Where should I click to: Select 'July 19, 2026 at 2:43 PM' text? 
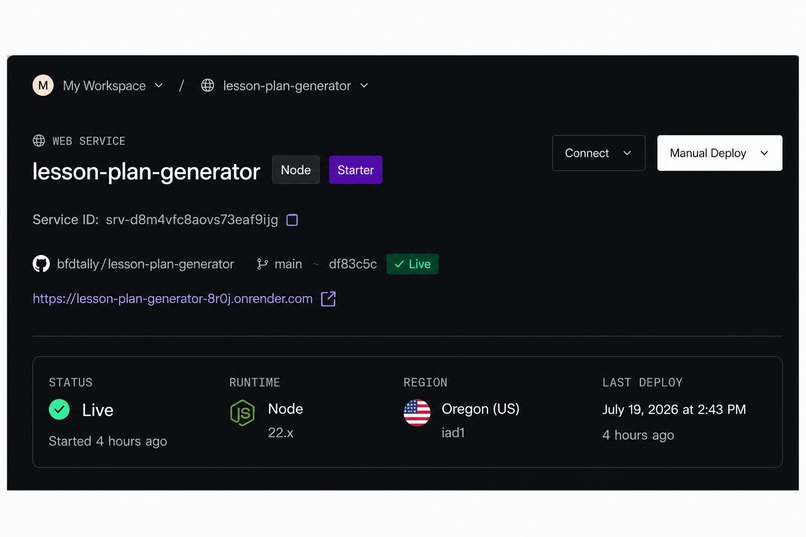[674, 410]
